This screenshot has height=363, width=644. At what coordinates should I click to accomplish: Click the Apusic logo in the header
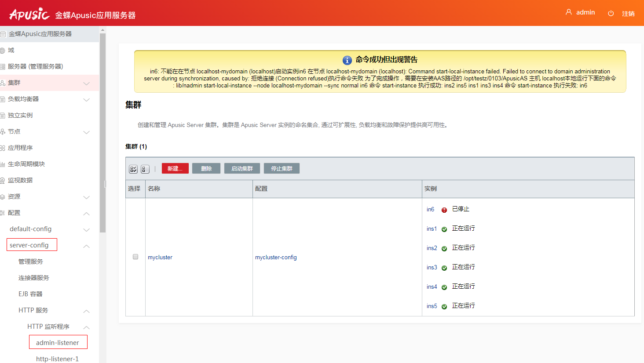coord(29,14)
